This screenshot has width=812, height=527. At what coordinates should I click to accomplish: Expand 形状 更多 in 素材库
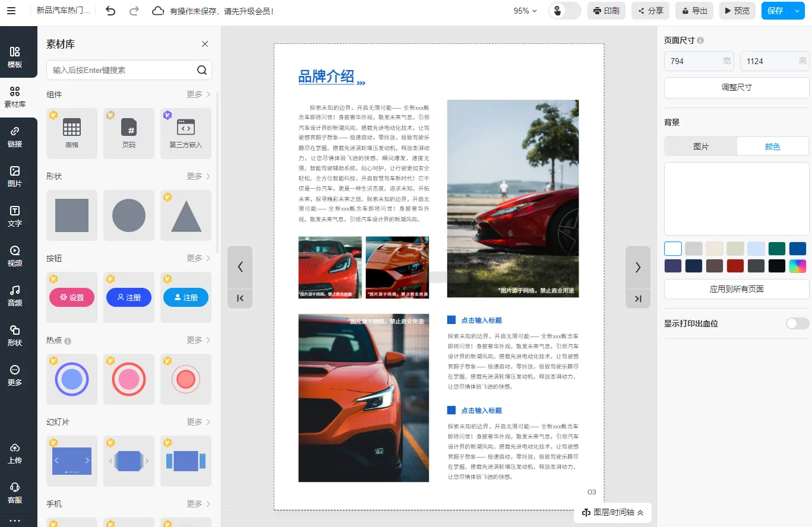(198, 176)
